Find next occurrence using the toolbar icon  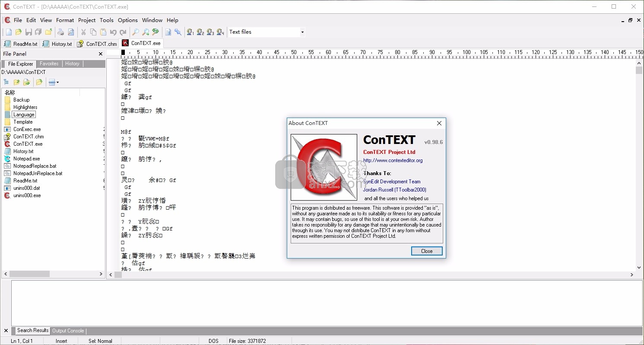146,32
